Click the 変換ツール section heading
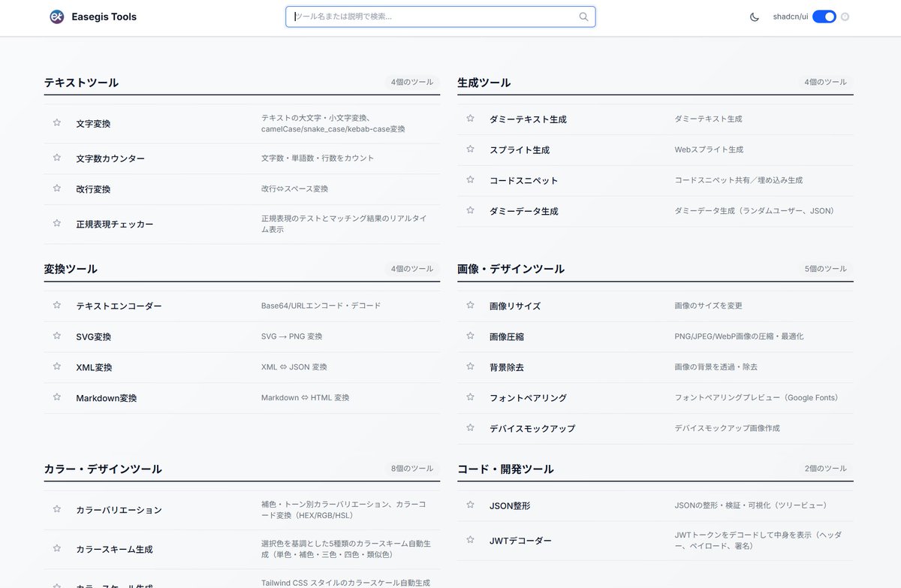 (71, 269)
